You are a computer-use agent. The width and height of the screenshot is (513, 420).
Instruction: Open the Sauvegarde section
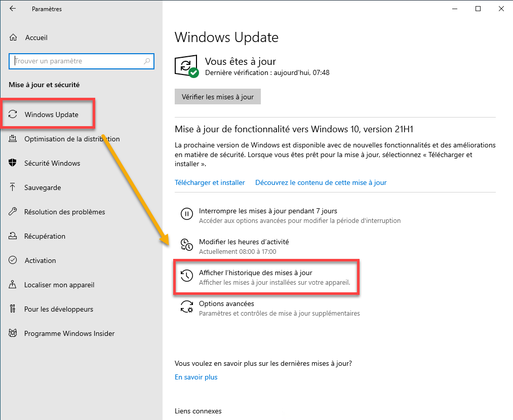pos(43,187)
